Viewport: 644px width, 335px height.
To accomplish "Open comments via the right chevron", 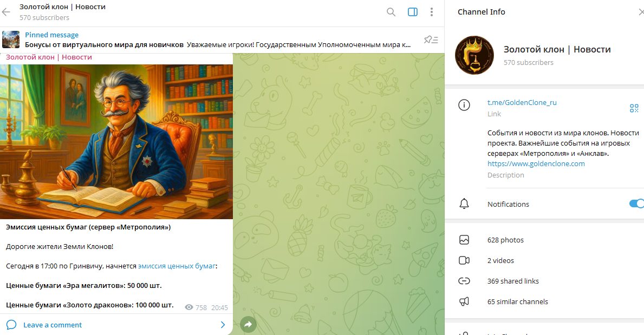I will 223,325.
